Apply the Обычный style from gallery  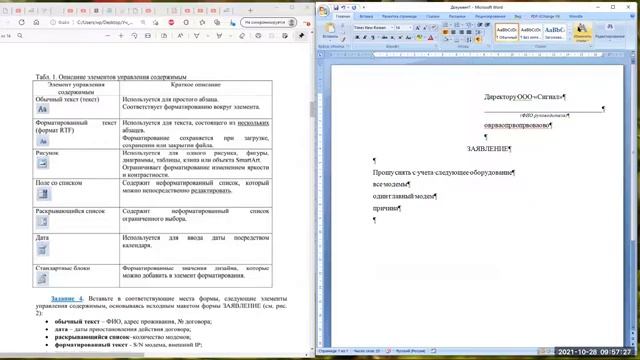[507, 32]
